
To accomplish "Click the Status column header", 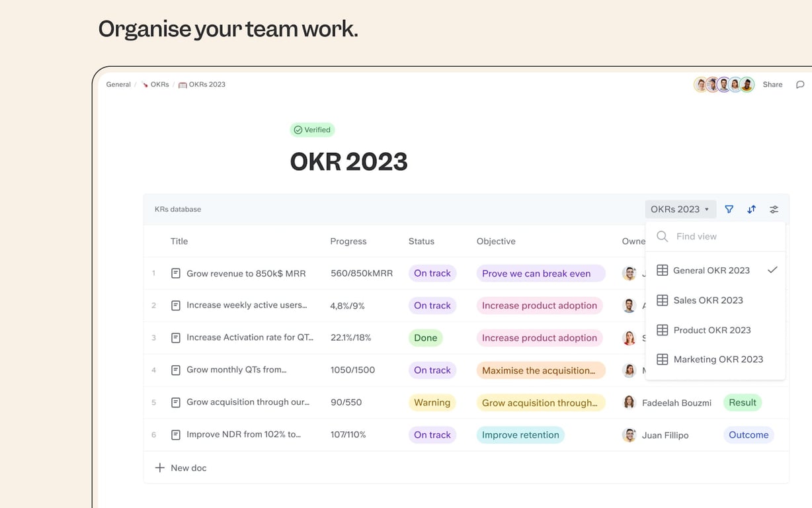I will (421, 241).
